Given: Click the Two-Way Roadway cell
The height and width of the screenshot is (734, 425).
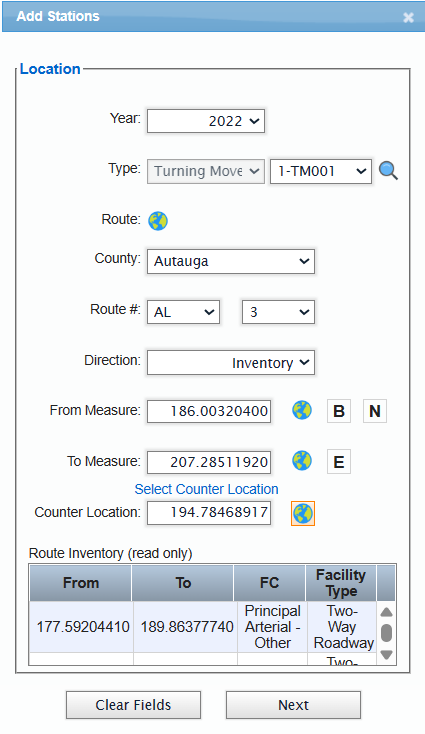Looking at the screenshot, I should [343, 627].
